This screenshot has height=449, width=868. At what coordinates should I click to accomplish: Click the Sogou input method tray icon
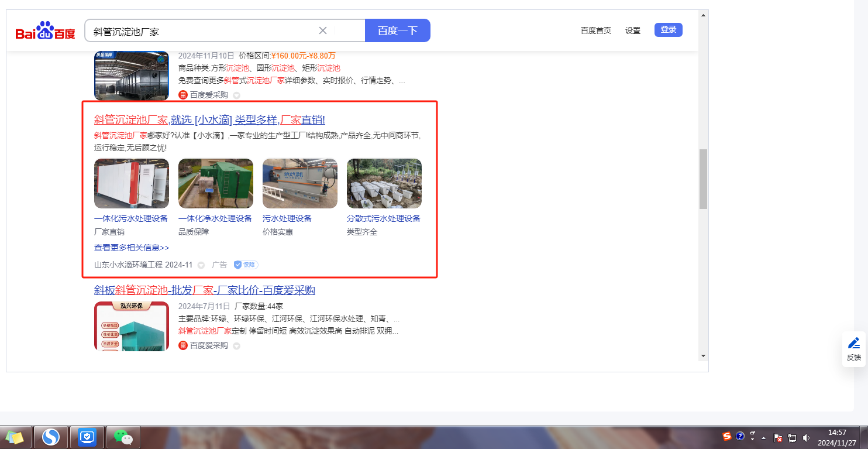click(x=727, y=436)
